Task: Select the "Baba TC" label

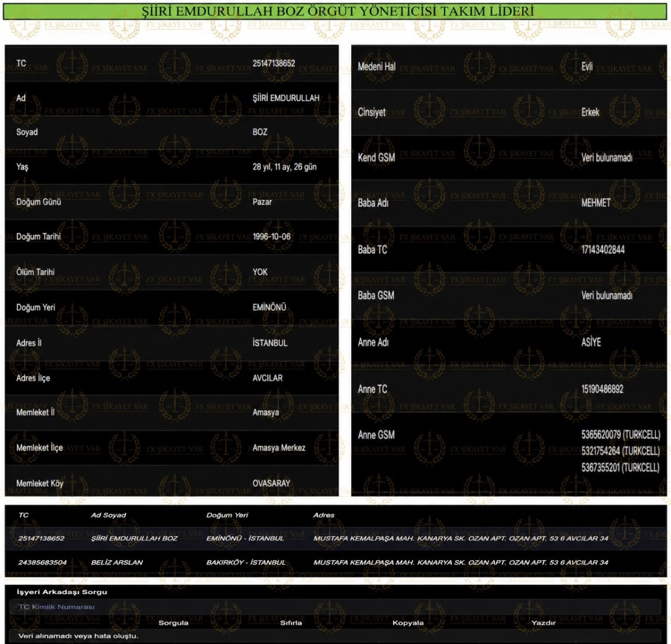Action: tap(372, 250)
